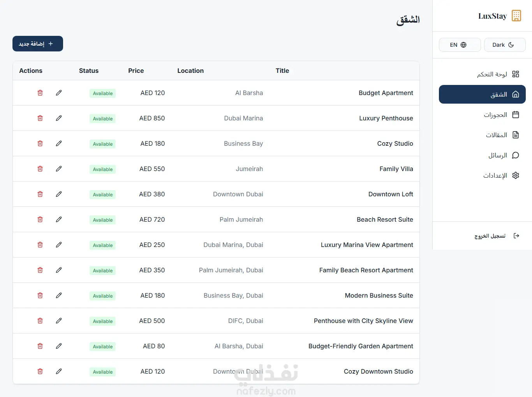Click the Status column header

coord(89,71)
